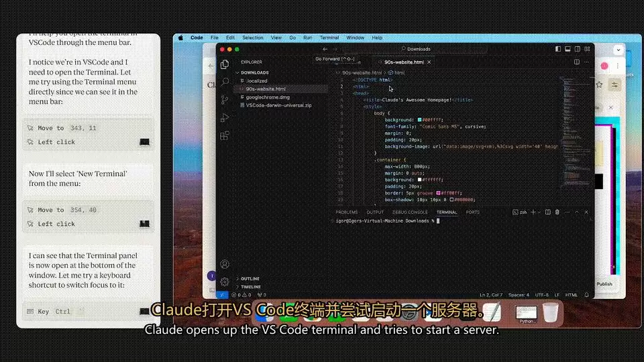Click the HTML language mode in status bar
The width and height of the screenshot is (644, 362).
tap(572, 295)
